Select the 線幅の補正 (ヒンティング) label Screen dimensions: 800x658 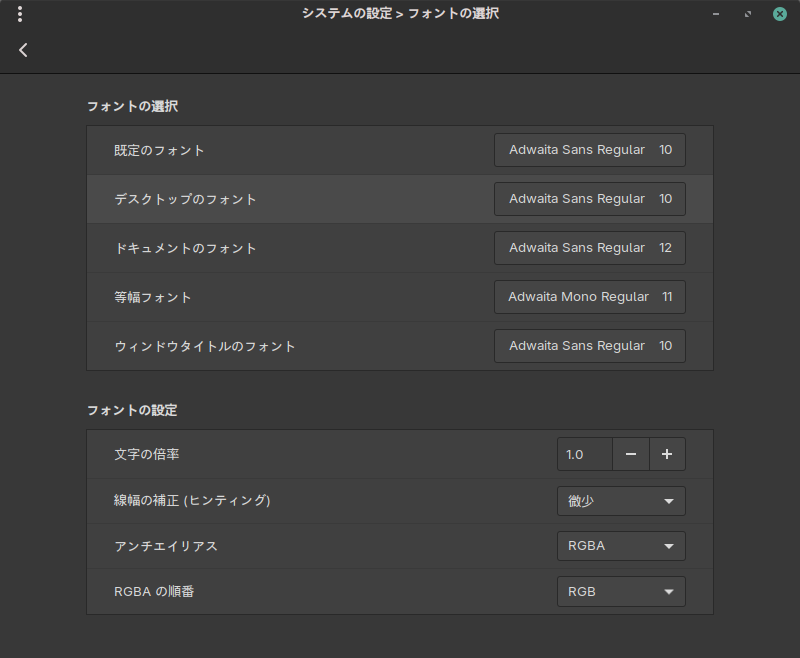tap(192, 500)
